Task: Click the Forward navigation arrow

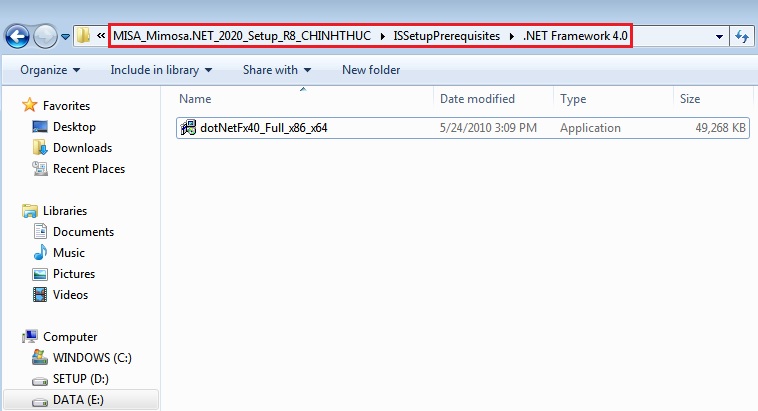Action: tap(45, 36)
